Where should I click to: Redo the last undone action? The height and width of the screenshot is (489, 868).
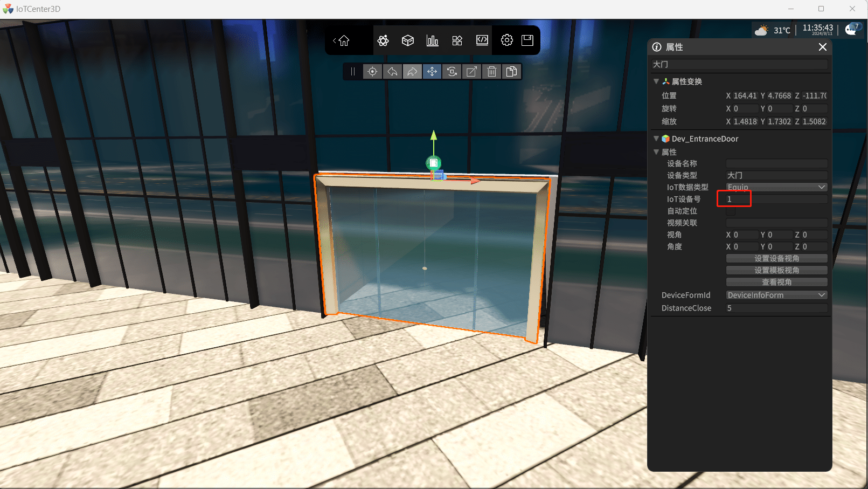point(412,72)
